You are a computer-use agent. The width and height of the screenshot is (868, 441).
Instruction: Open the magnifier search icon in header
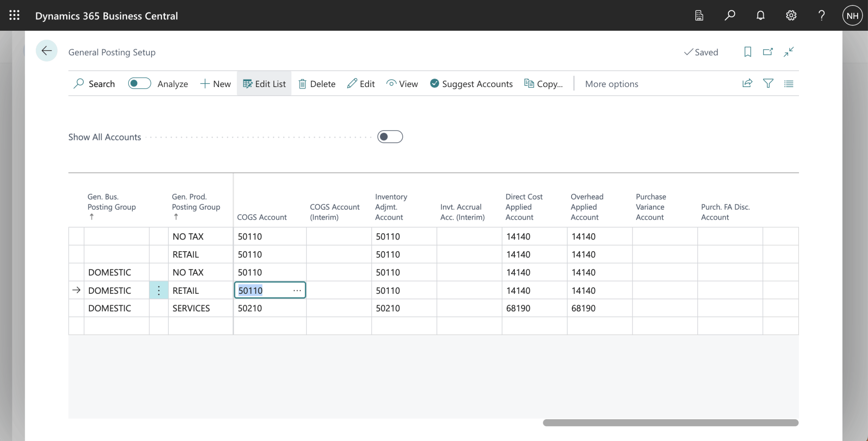[729, 16]
